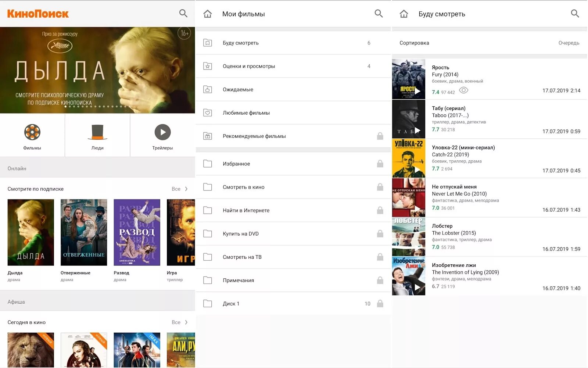
Task: Click lock icon on Примечания row
Action: click(380, 280)
